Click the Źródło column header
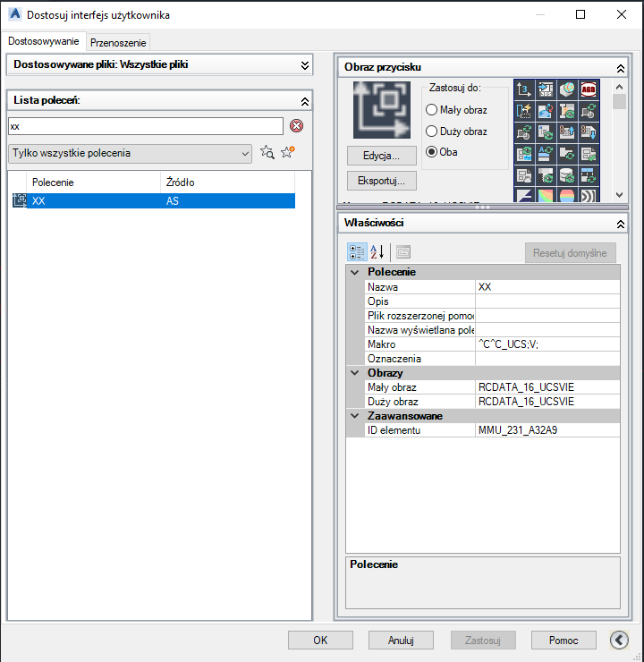This screenshot has height=662, width=644. (227, 182)
